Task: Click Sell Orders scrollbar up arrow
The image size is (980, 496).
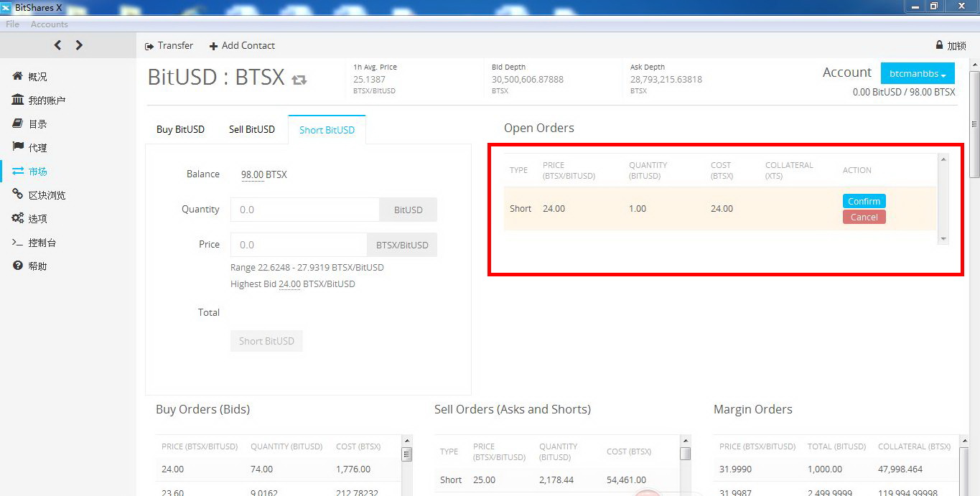Action: tap(686, 440)
